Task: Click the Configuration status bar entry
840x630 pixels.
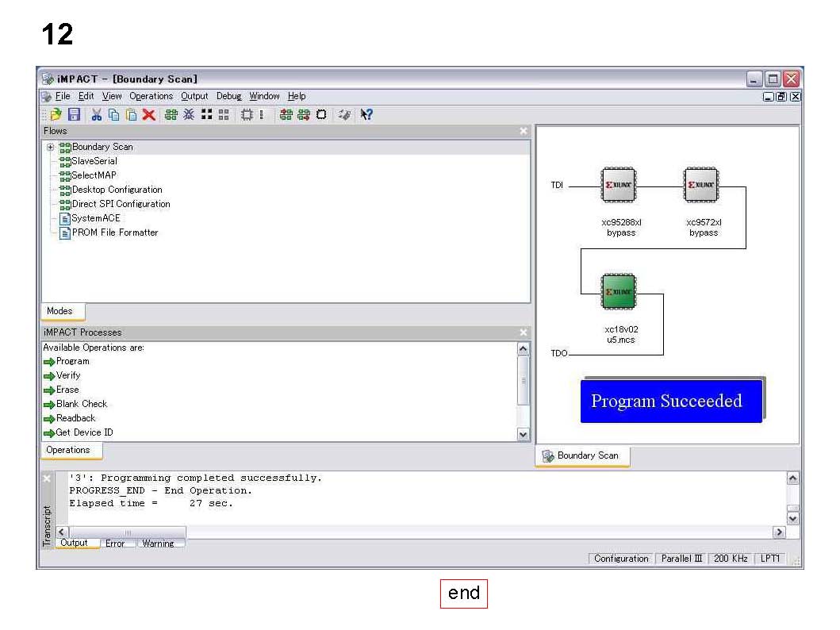Action: pos(621,559)
